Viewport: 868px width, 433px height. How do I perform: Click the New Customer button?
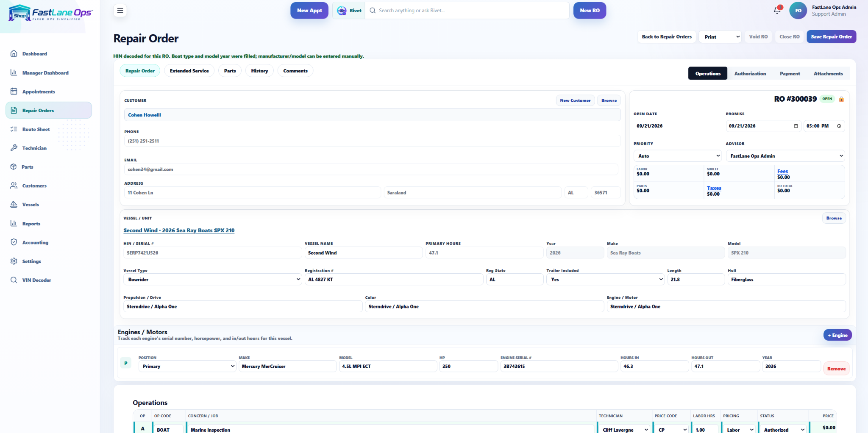pos(575,101)
